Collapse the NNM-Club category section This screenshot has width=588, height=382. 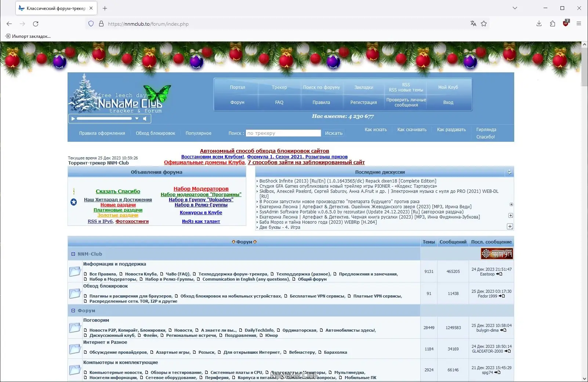72,254
